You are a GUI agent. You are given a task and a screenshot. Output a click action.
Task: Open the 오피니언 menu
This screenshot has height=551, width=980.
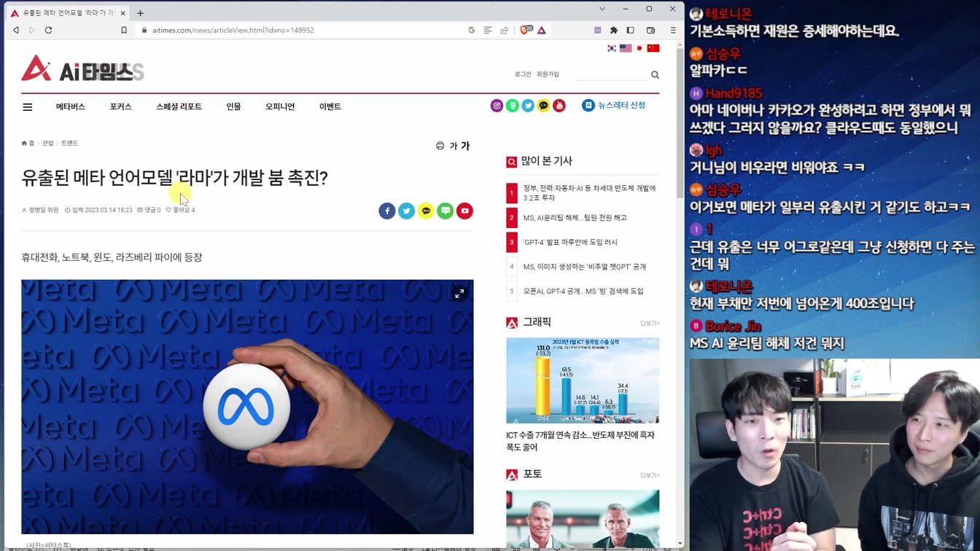click(x=280, y=107)
